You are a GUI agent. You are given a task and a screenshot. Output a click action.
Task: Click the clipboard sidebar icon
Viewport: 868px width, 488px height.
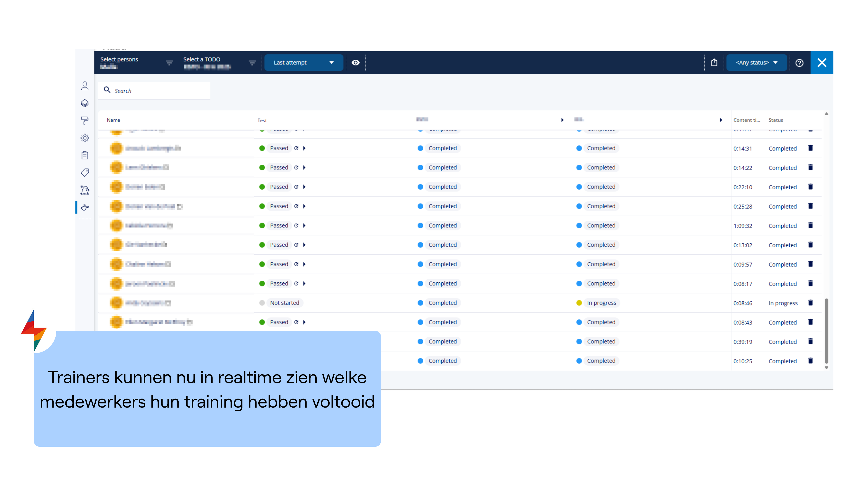[85, 155]
